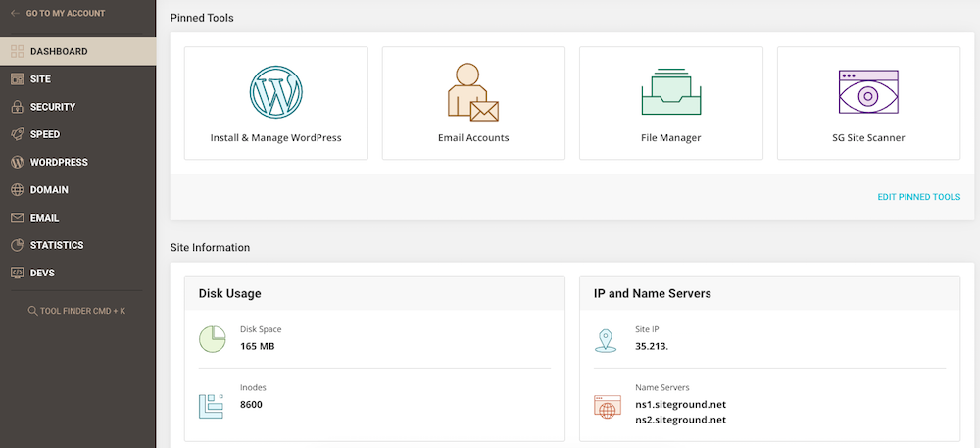This screenshot has height=448, width=980.
Task: Click the Install & Manage WordPress label
Action: click(275, 138)
